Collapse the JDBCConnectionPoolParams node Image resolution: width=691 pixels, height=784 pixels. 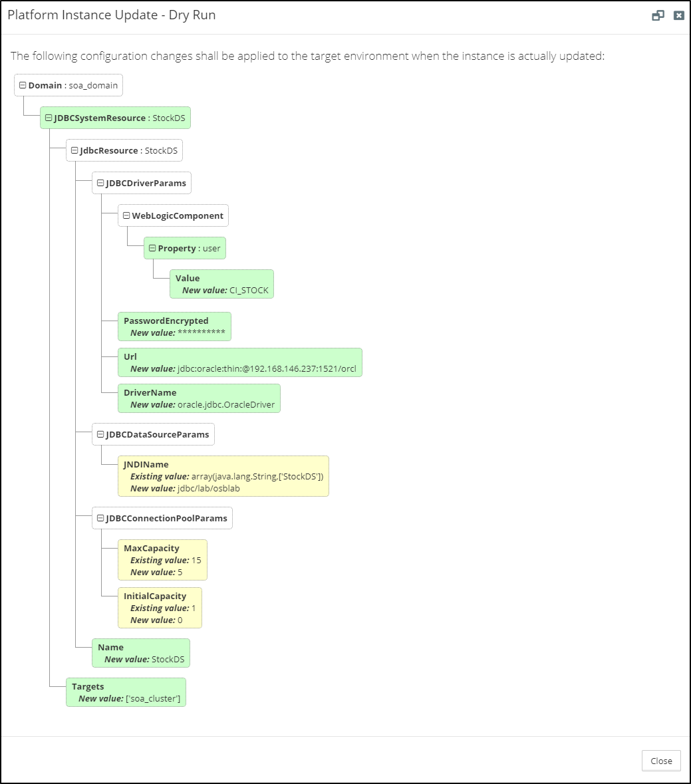click(100, 518)
